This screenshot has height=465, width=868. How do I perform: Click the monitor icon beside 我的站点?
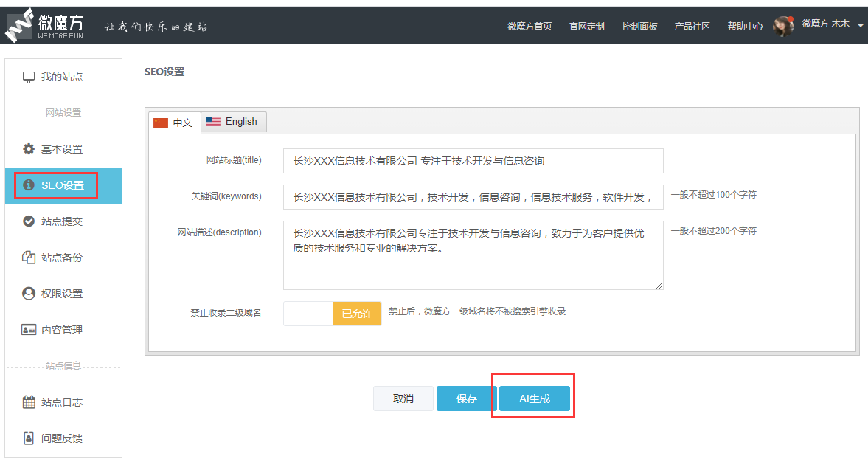point(28,77)
